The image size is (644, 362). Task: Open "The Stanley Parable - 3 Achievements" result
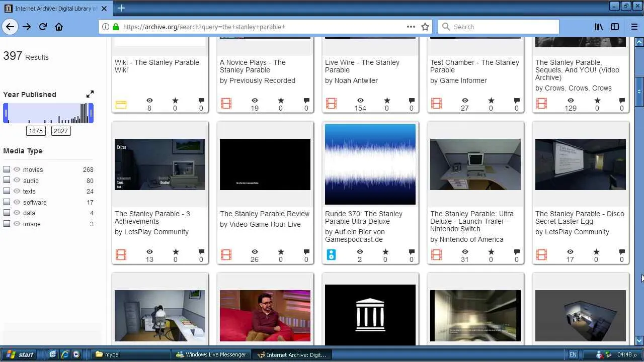click(152, 217)
